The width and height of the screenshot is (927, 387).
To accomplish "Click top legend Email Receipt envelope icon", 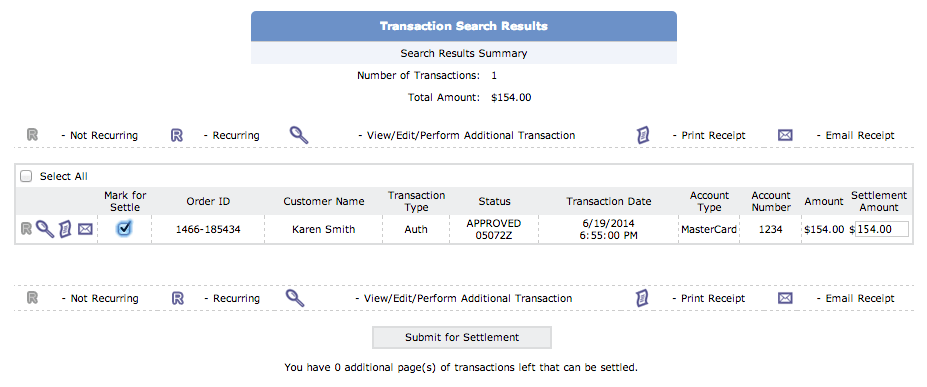I will 785,135.
